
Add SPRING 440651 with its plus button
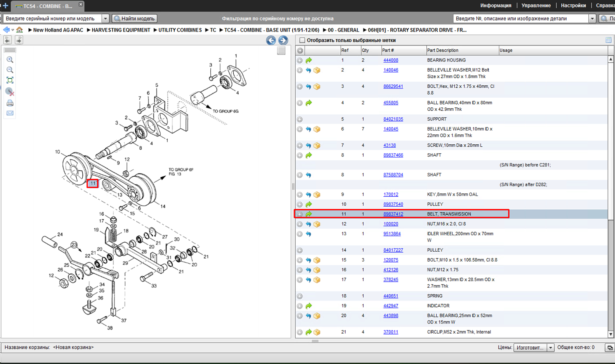pyautogui.click(x=300, y=296)
